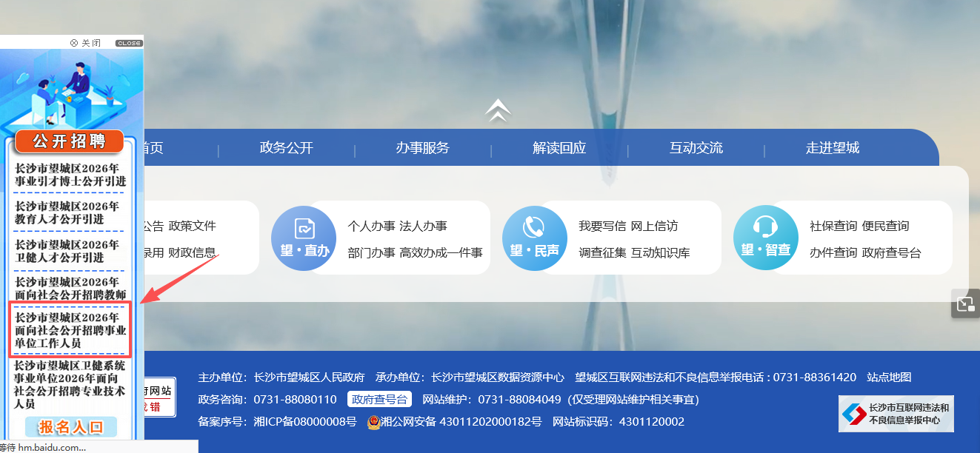Click the 高效办成一件事 link
The image size is (980, 453).
tap(441, 252)
